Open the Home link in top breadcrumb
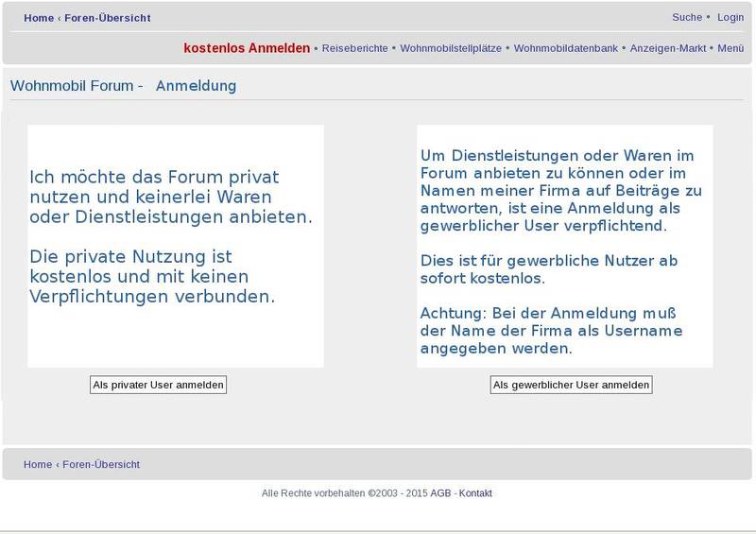 (x=39, y=18)
